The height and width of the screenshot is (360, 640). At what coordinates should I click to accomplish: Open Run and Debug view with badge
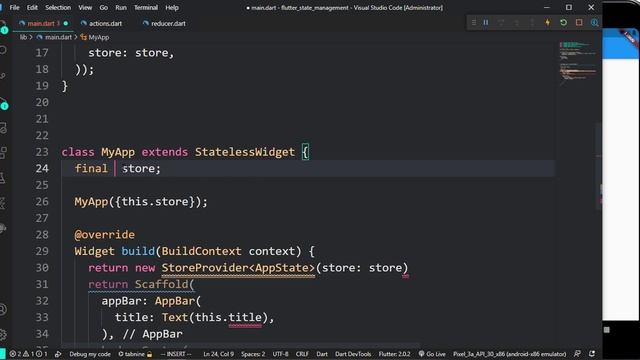[4, 103]
